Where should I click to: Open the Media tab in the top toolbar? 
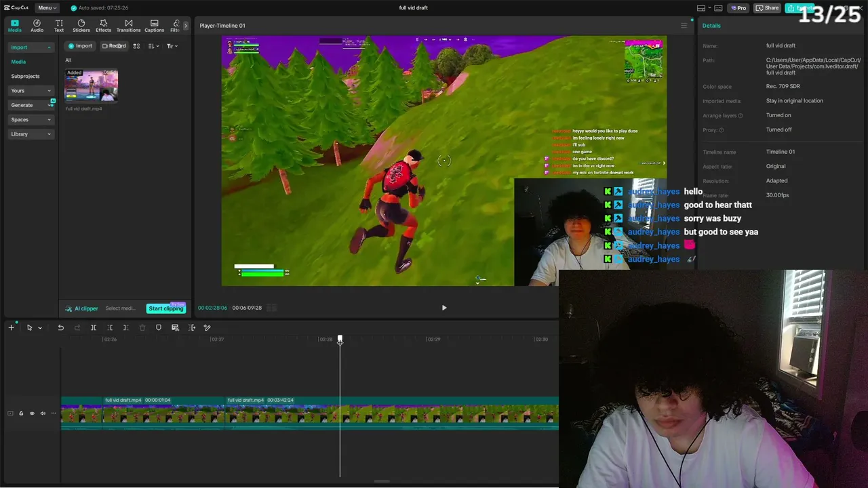pos(14,26)
